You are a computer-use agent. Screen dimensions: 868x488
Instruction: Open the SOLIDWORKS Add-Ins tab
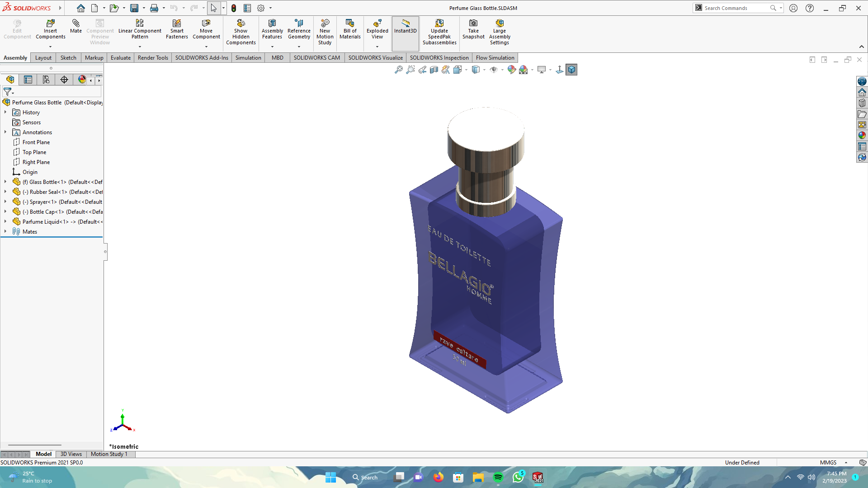(202, 58)
